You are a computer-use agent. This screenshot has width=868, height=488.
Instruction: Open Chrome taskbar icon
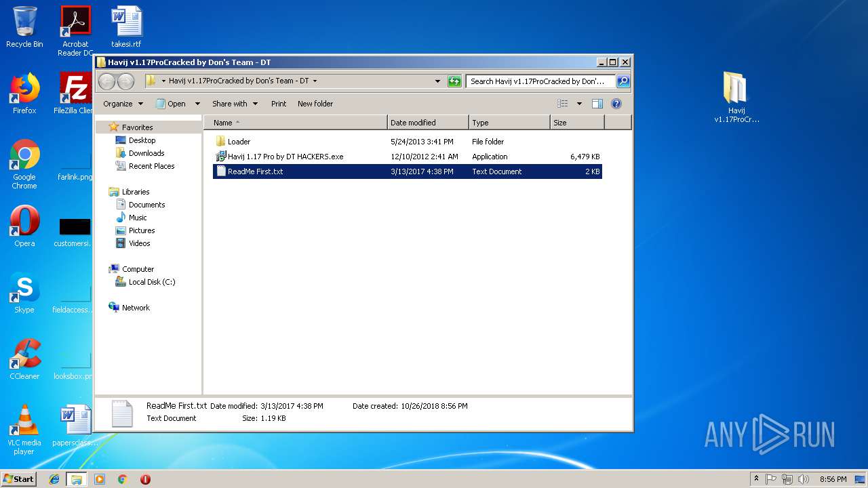pyautogui.click(x=122, y=479)
